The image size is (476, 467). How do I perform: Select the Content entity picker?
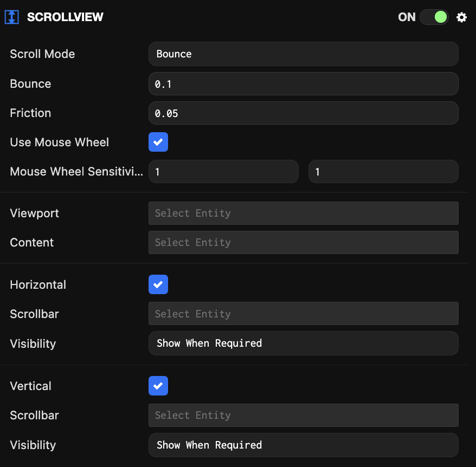point(303,242)
